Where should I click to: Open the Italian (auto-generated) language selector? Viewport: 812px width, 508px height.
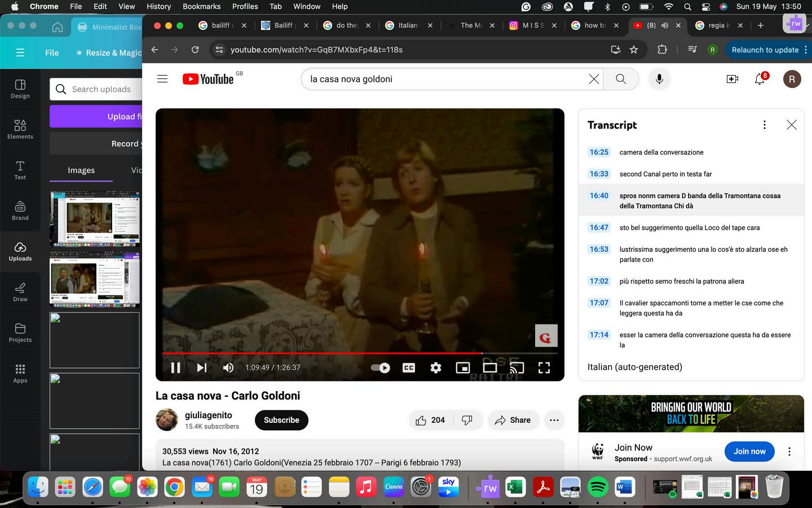click(635, 367)
